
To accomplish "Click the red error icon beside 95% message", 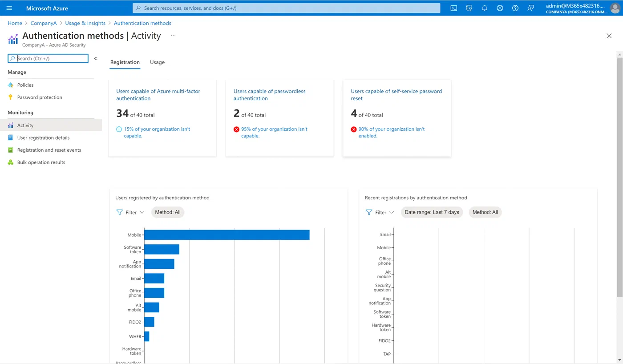I will (236, 129).
